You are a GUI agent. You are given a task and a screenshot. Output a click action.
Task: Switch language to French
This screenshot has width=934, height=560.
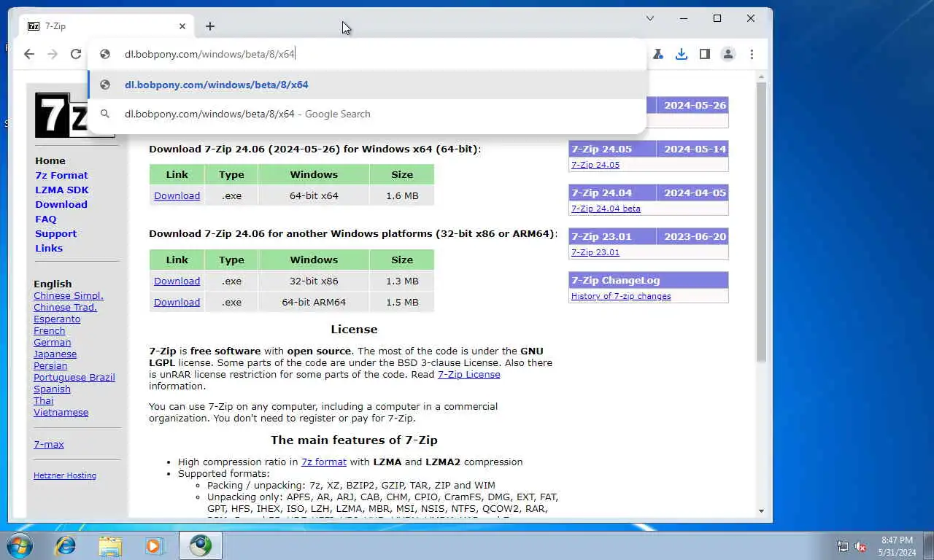coord(49,330)
